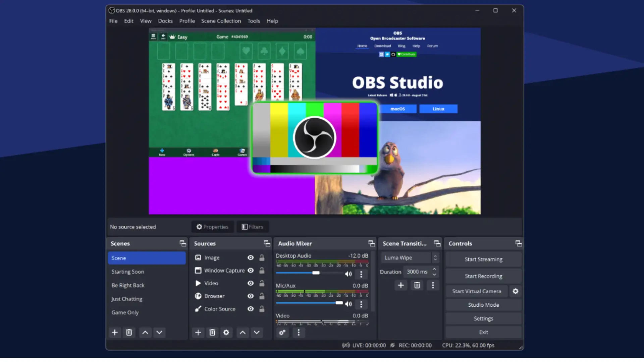Delete selected scene with trash icon
This screenshot has height=362, width=644.
tap(129, 332)
